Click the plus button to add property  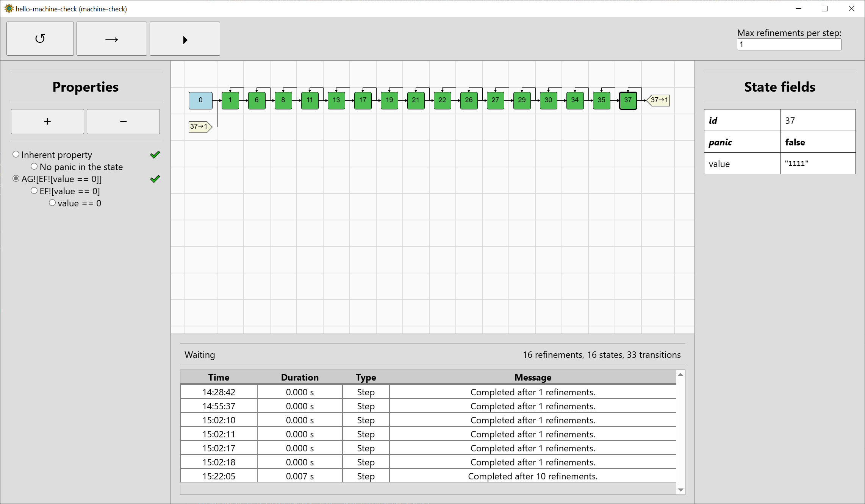coord(47,122)
